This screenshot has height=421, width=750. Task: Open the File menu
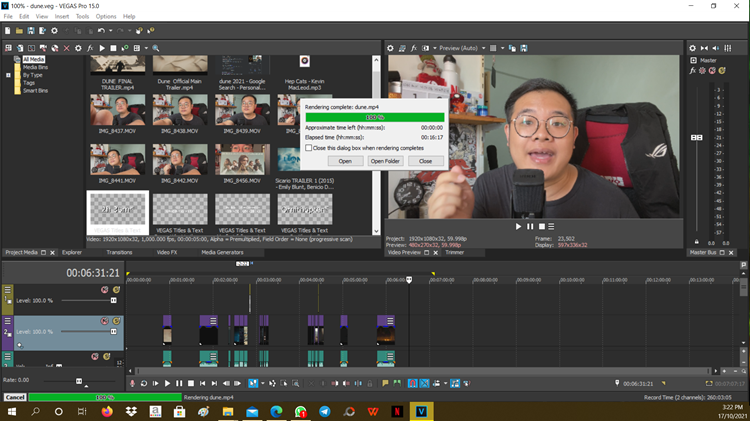8,16
